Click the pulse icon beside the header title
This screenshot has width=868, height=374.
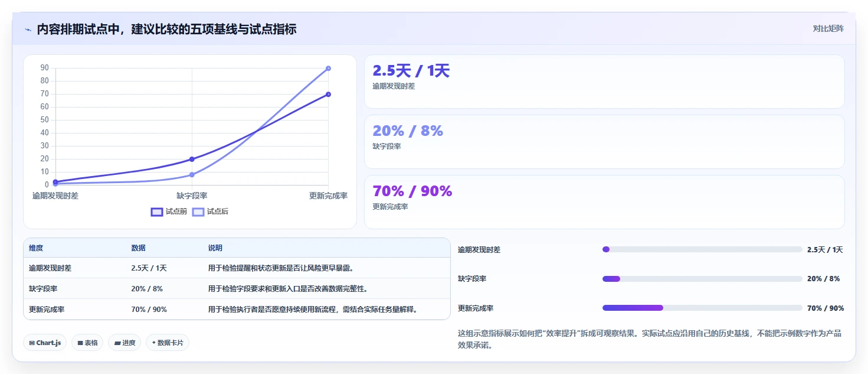(x=28, y=30)
